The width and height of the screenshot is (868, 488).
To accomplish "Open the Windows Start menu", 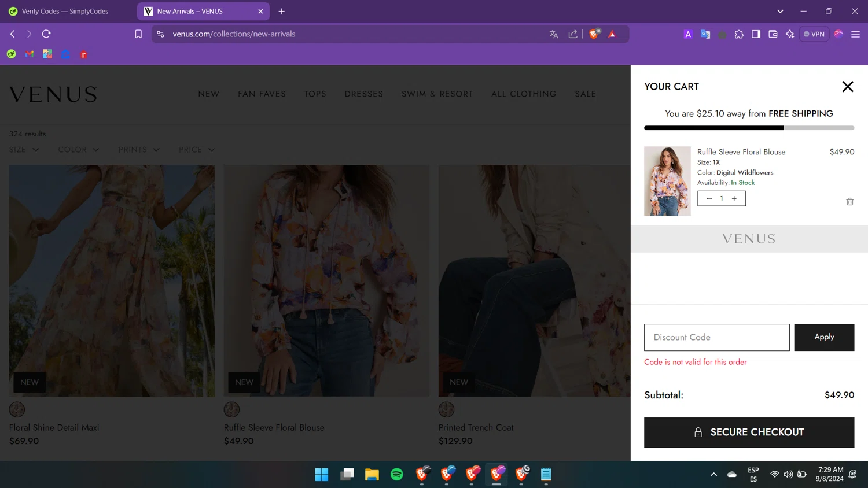I will (322, 475).
